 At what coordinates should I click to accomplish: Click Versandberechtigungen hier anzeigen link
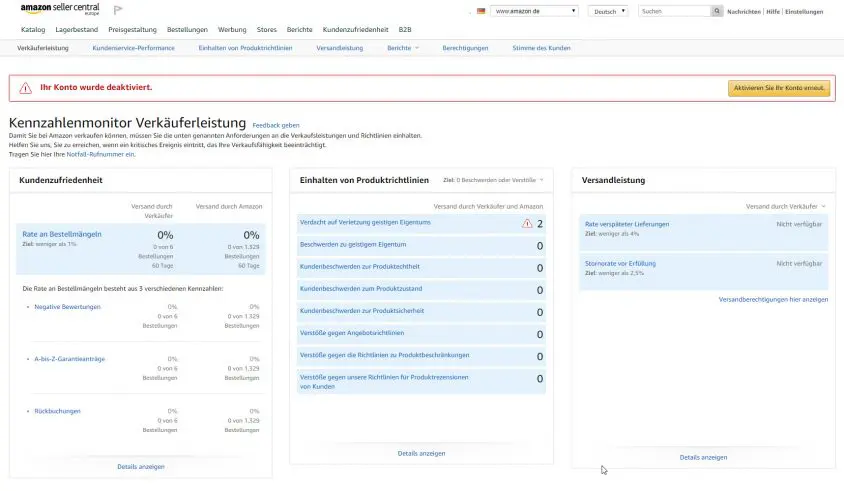click(x=773, y=299)
